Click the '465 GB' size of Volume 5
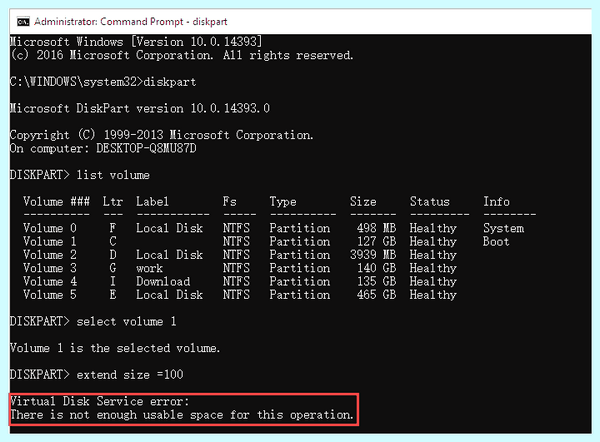 click(377, 295)
